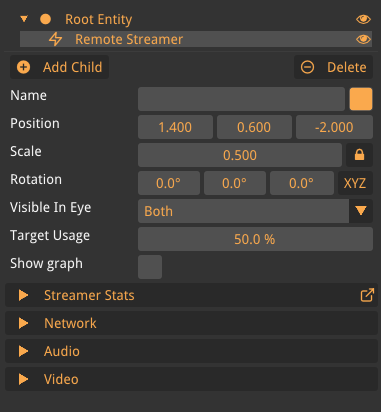This screenshot has width=381, height=412.
Task: Edit the Position X value 1.400
Action: 175,127
